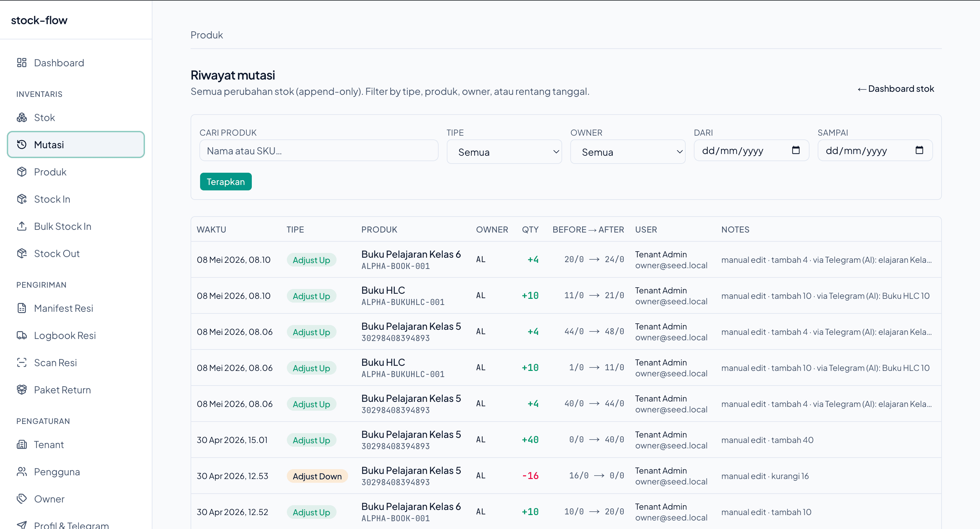Open the Owner page
The image size is (980, 529).
(76, 499)
